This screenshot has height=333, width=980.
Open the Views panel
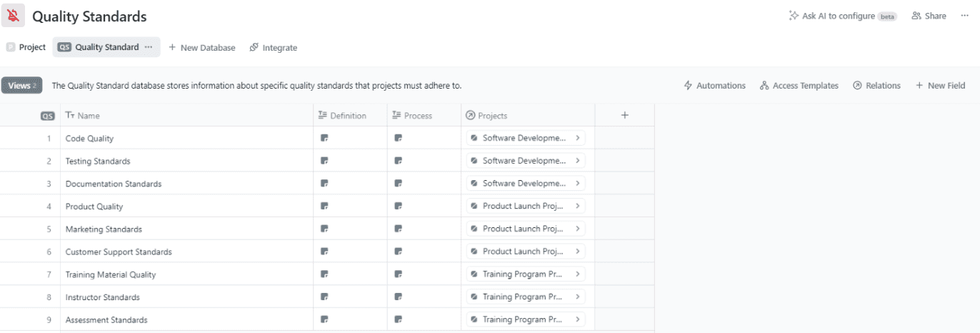pyautogui.click(x=22, y=86)
